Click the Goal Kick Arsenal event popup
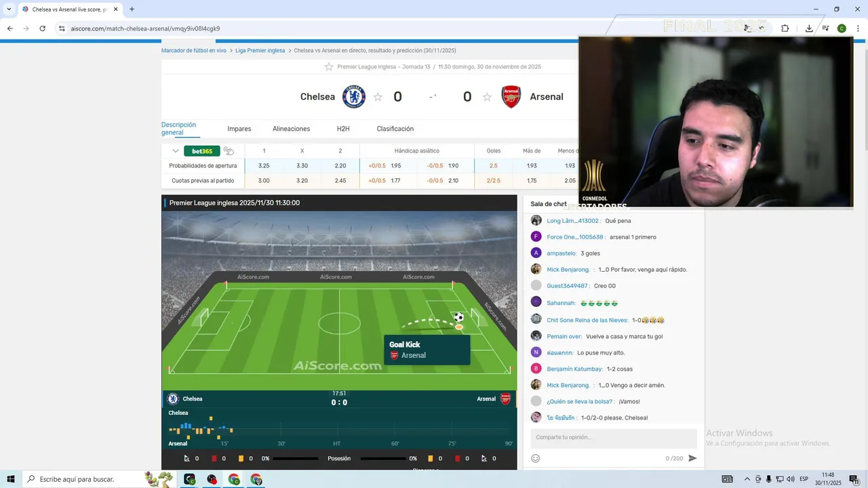This screenshot has height=488, width=868. point(427,350)
